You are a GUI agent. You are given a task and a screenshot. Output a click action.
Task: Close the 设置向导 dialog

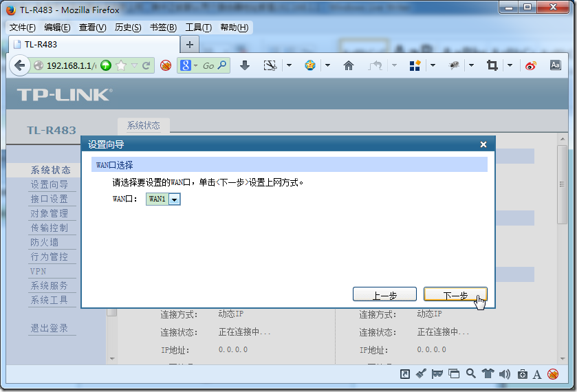483,144
